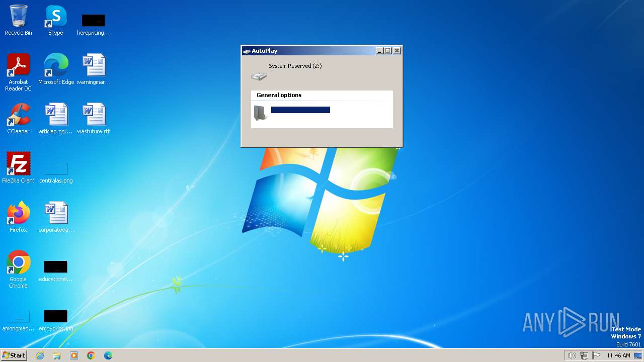This screenshot has height=362, width=644.
Task: Click the Start button
Action: tap(14, 355)
